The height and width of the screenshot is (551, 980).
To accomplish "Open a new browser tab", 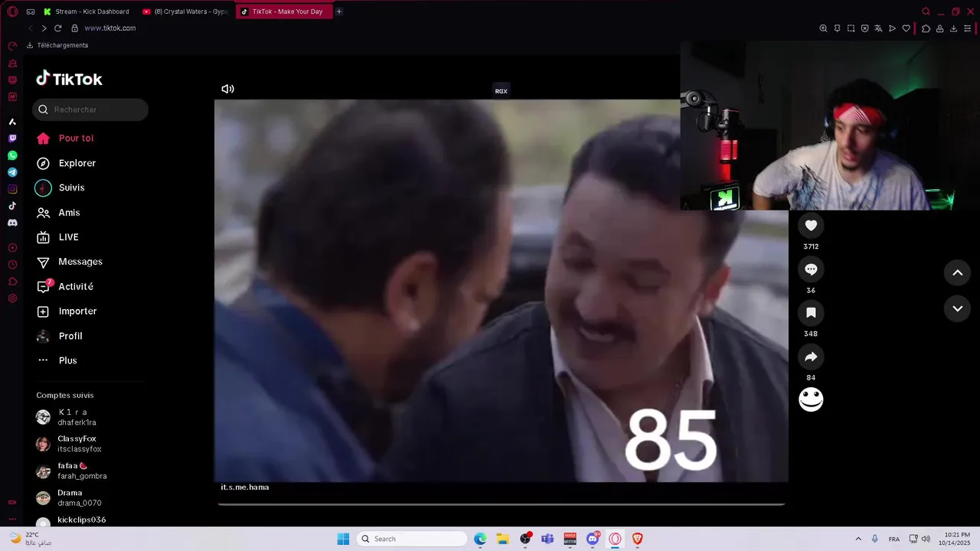I will (x=339, y=11).
